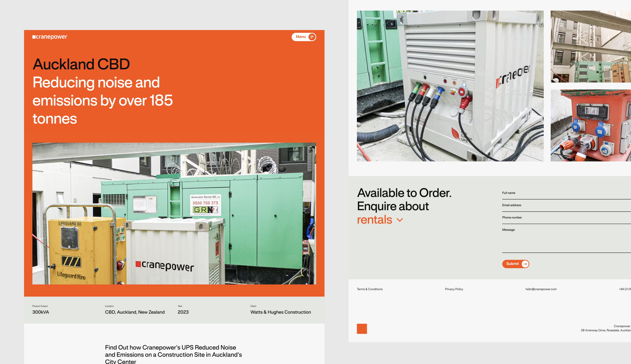Click the Cranepower address text in footer
The height and width of the screenshot is (364, 631).
click(606, 328)
